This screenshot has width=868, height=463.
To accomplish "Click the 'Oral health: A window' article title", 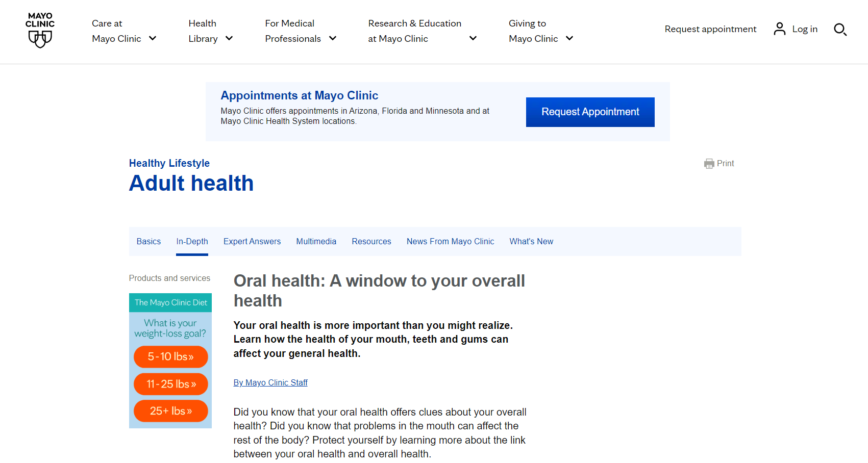I will pos(379,291).
